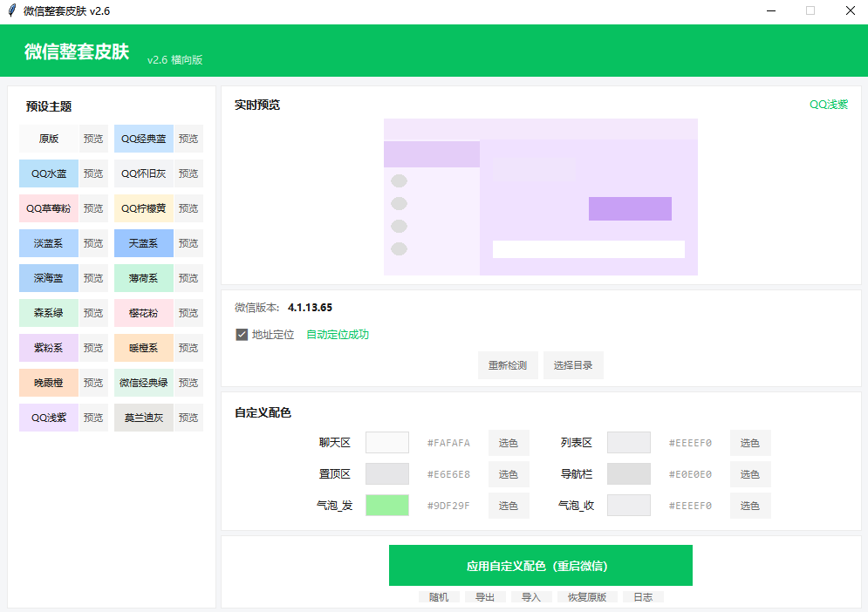
Task: Select the 暖橙系 preset theme
Action: (x=144, y=348)
